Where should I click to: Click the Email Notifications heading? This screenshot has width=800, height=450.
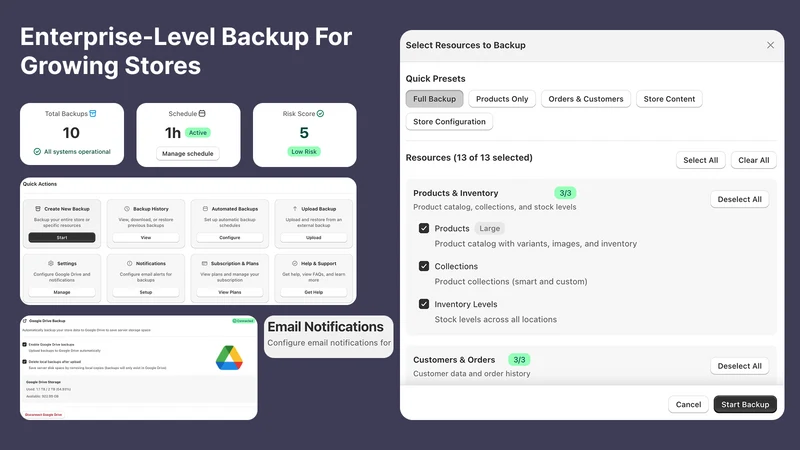(x=326, y=327)
